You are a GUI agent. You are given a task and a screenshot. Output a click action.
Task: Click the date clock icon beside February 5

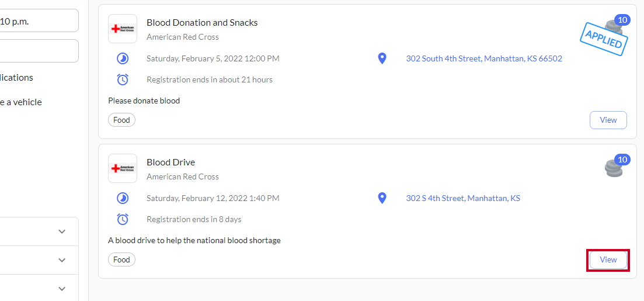pos(123,59)
